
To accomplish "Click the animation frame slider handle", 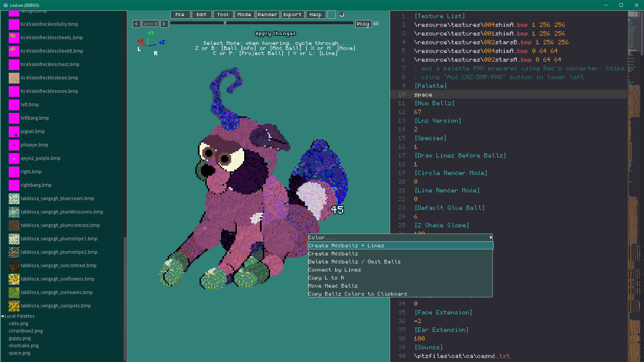I will [x=225, y=23].
